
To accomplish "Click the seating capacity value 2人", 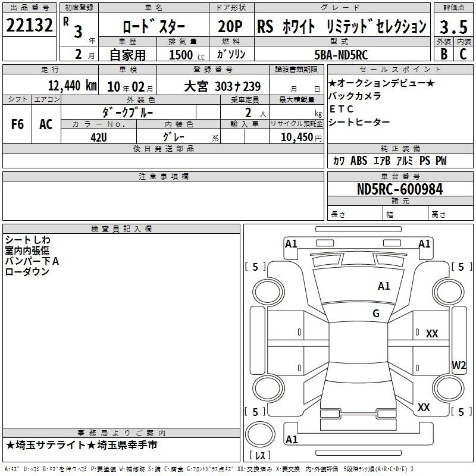I will point(256,113).
